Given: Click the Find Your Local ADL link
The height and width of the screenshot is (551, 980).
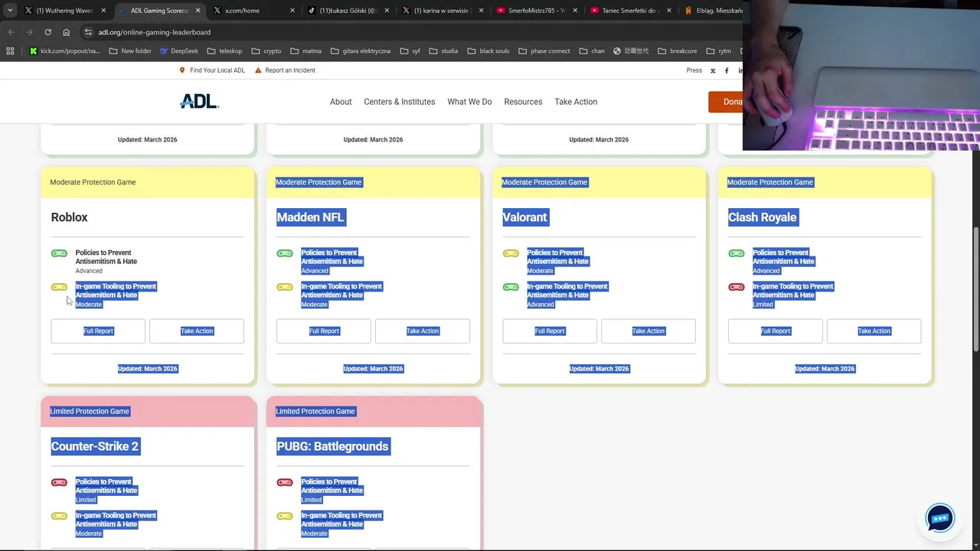Looking at the screenshot, I should coord(217,70).
